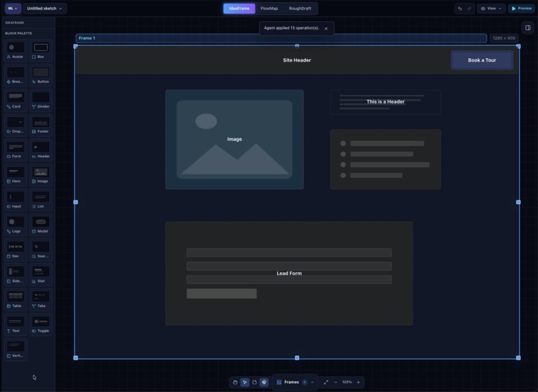Select the 'This is a Header' block
Screen dimensions: 538x392
tap(385, 102)
